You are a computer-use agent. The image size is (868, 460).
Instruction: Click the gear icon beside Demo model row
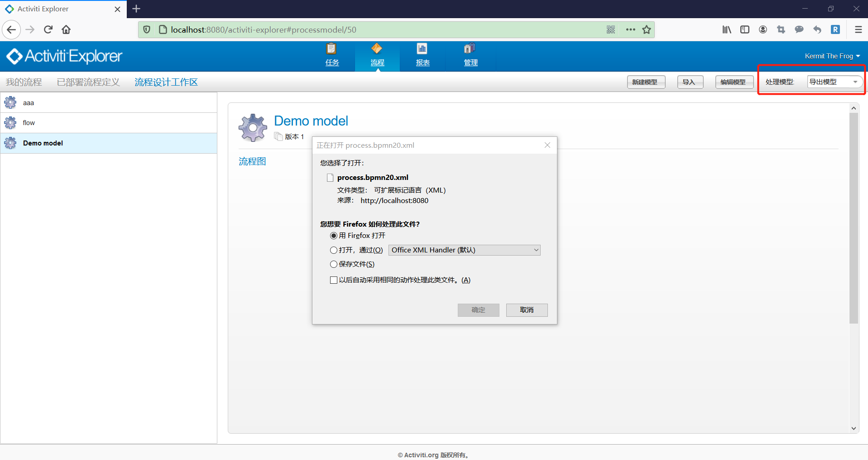coord(10,143)
